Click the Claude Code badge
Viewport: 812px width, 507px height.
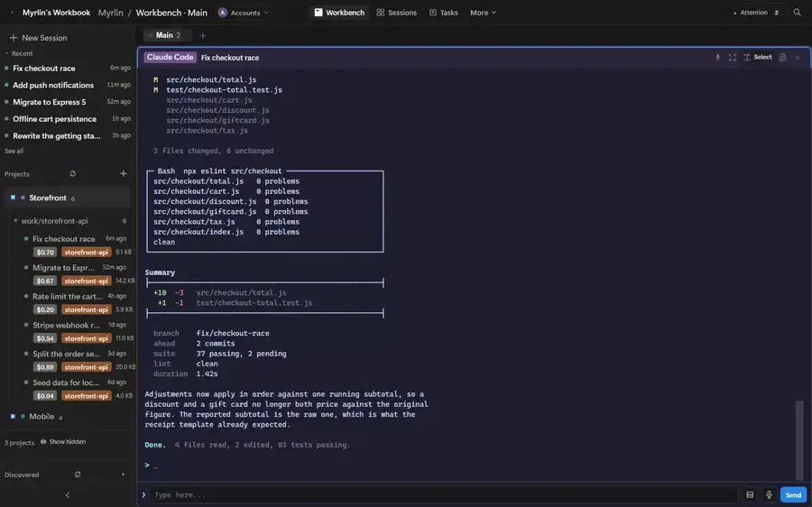pos(170,58)
